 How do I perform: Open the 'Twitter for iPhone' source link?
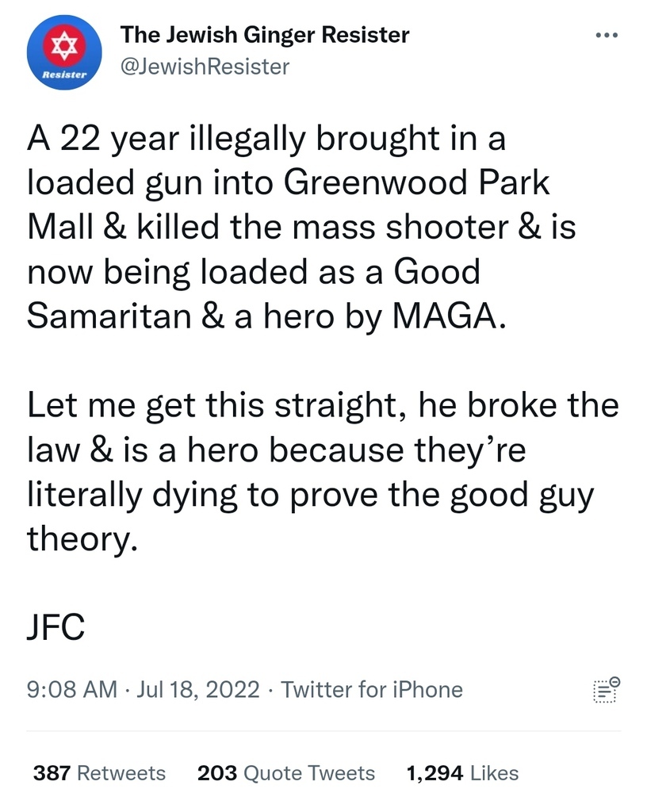372,690
